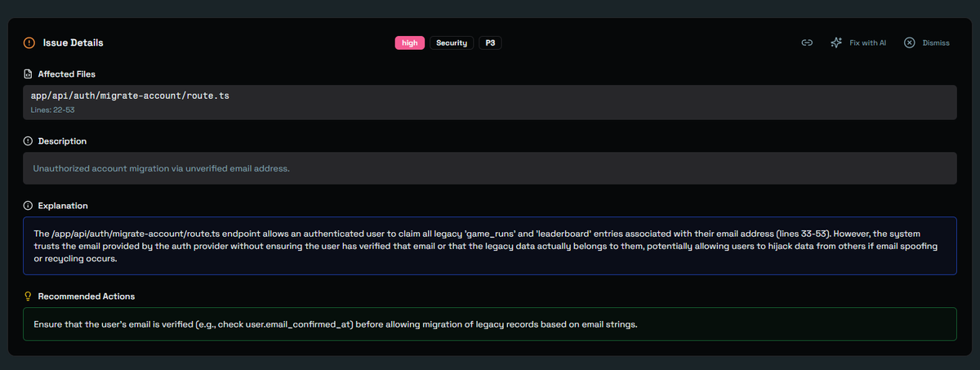Click the Description info icon
Image resolution: width=980 pixels, height=370 pixels.
point(28,141)
